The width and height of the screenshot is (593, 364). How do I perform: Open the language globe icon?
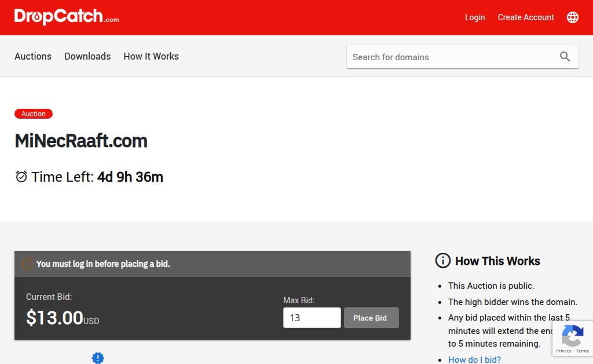[x=572, y=17]
